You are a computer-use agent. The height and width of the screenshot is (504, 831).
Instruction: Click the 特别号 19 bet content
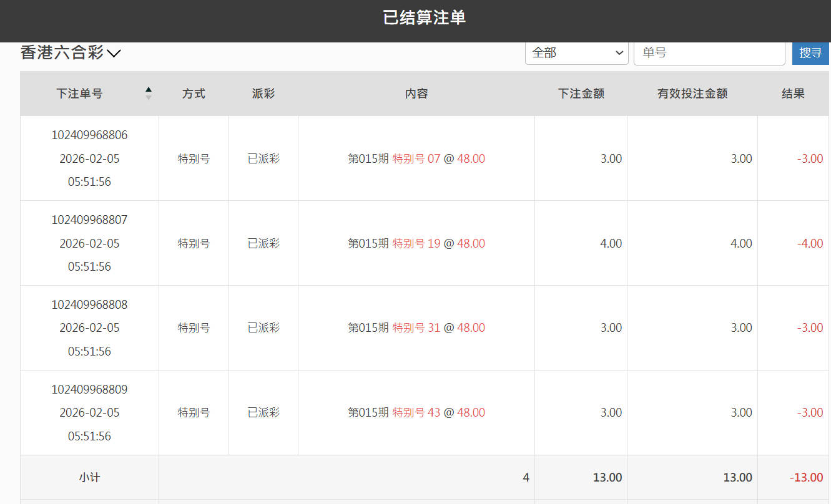point(416,244)
